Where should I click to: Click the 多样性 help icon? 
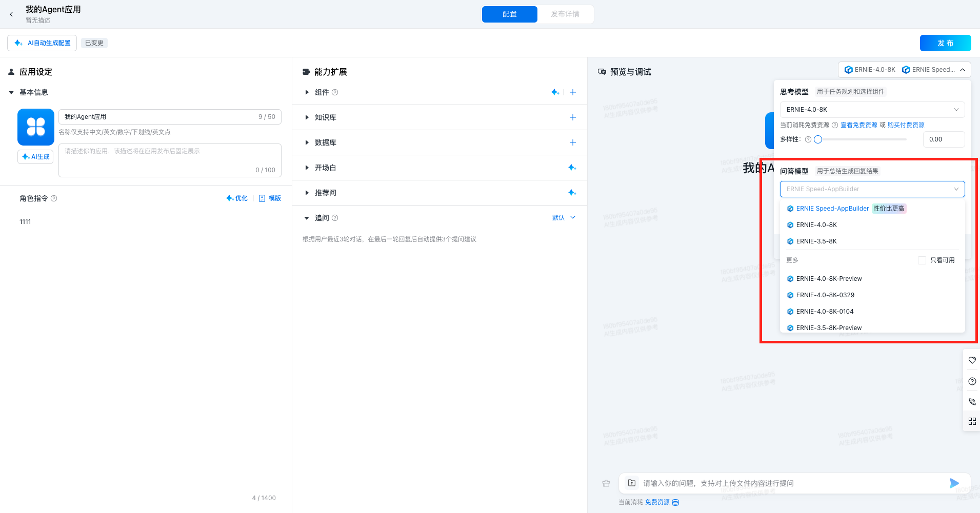[808, 139]
